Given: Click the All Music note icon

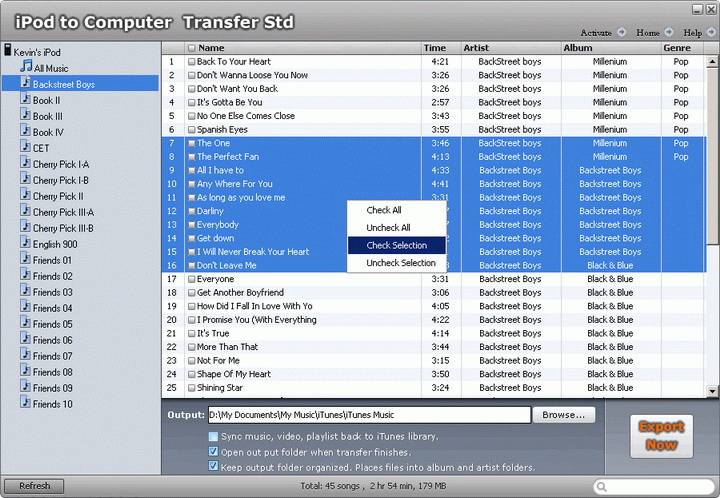Looking at the screenshot, I should [26, 66].
